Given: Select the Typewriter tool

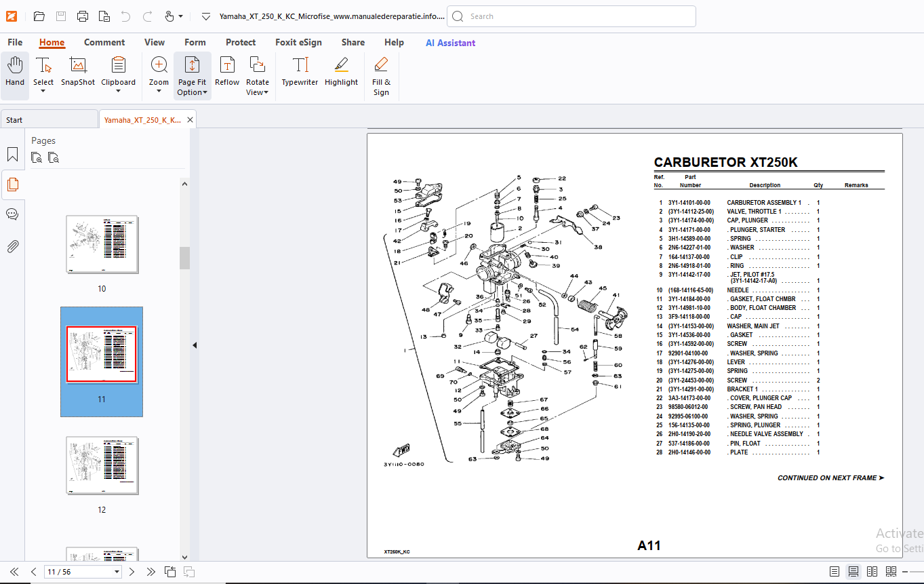Looking at the screenshot, I should (x=300, y=72).
